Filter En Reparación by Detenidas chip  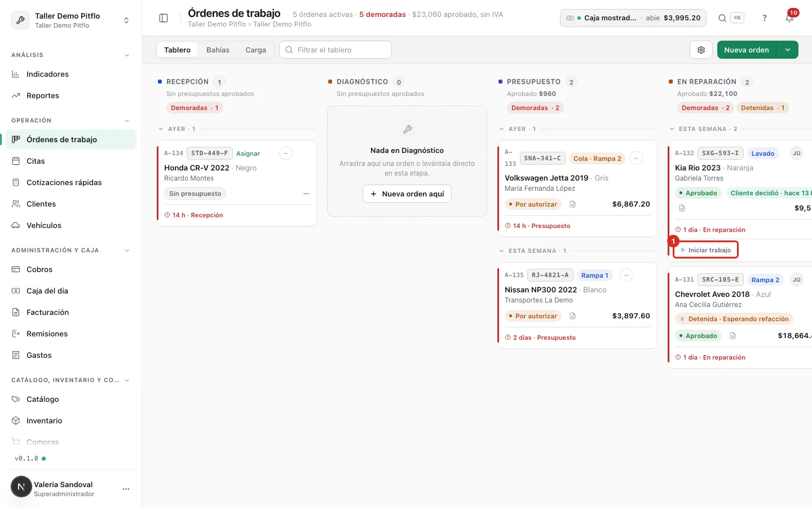point(762,108)
